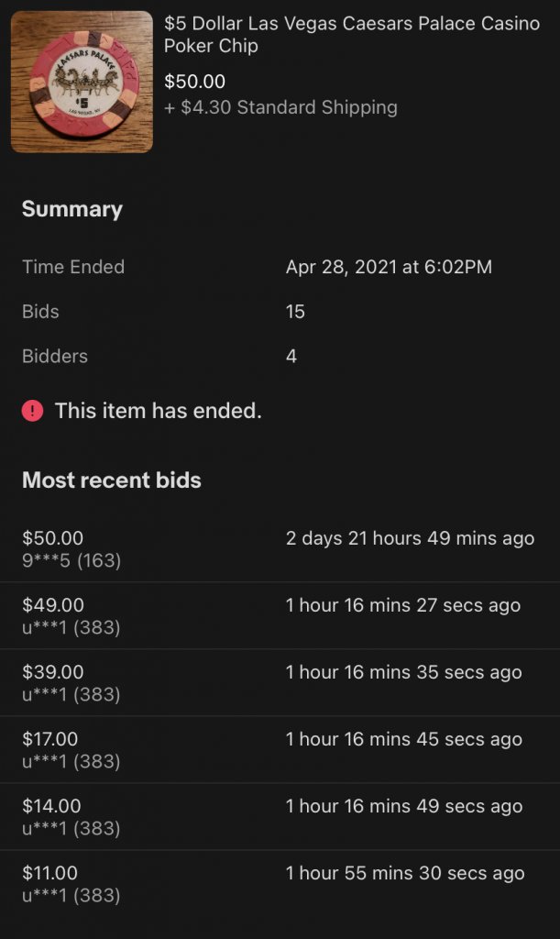Open the Caesars Palace poker chip thumbnail

pyautogui.click(x=82, y=82)
